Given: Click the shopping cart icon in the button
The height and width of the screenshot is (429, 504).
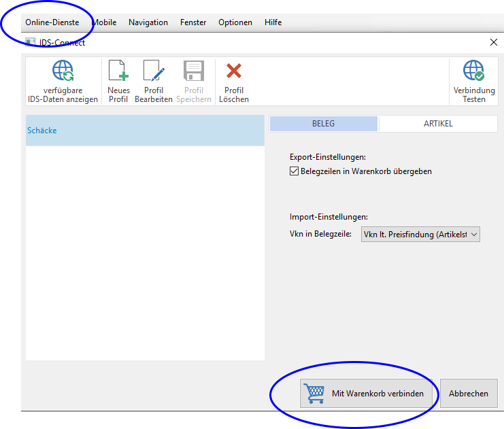Looking at the screenshot, I should click(x=314, y=393).
